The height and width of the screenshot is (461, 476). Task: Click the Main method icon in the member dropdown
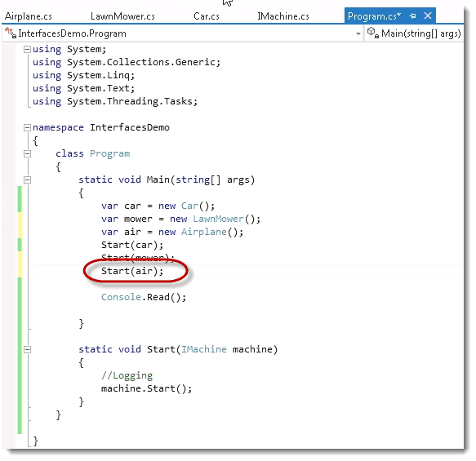372,33
